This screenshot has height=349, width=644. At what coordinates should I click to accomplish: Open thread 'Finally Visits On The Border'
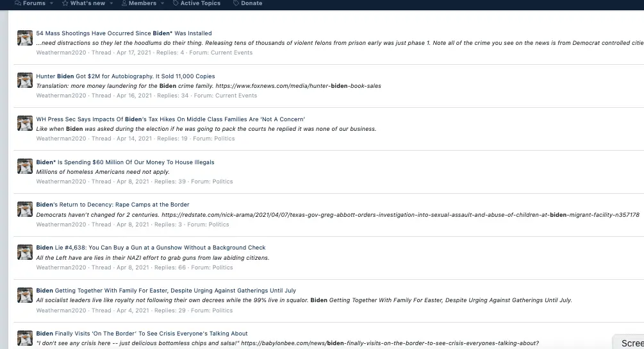point(142,334)
